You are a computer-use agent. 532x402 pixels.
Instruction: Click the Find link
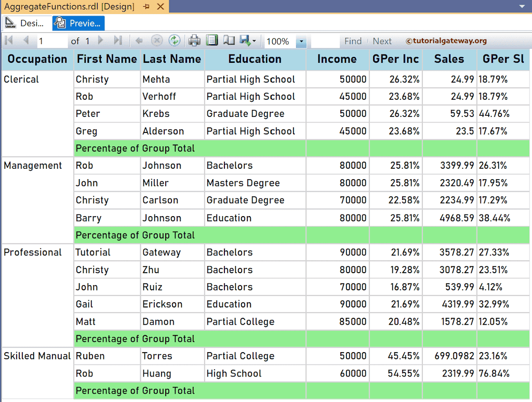pos(353,41)
